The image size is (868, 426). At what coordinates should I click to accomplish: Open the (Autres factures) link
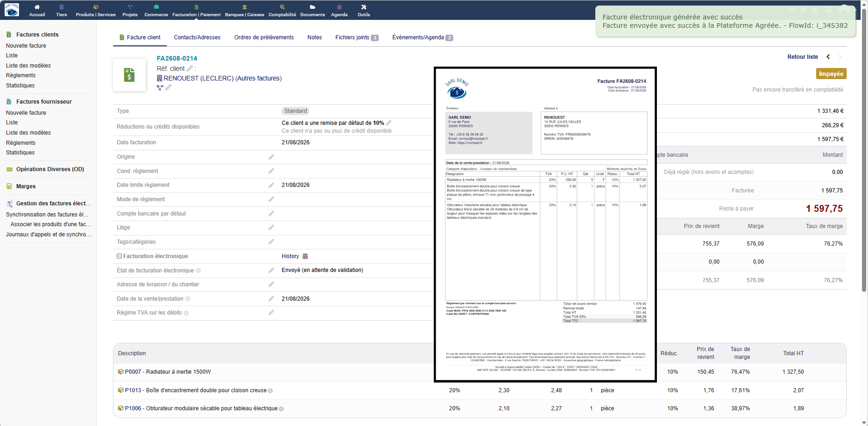pos(259,78)
